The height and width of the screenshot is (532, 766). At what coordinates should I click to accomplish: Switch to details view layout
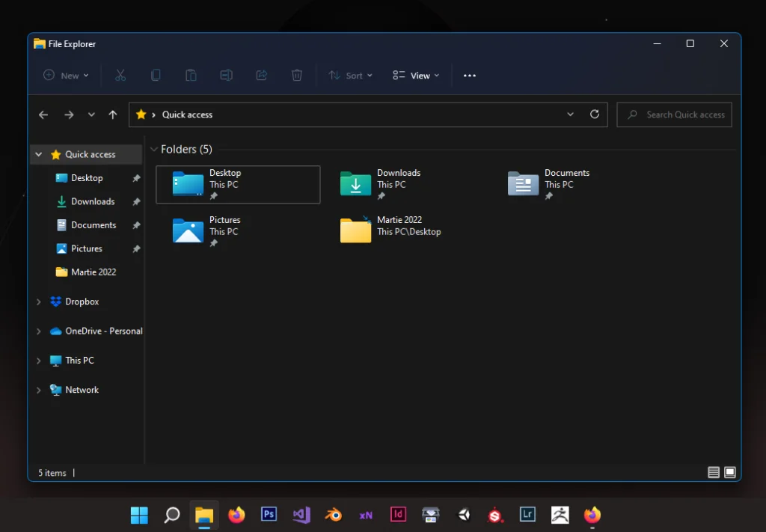tap(713, 472)
